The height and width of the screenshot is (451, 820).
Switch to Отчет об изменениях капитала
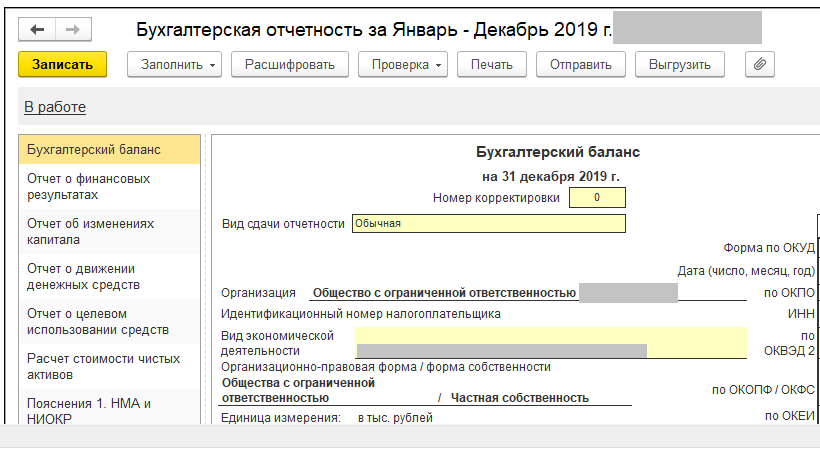tap(91, 231)
